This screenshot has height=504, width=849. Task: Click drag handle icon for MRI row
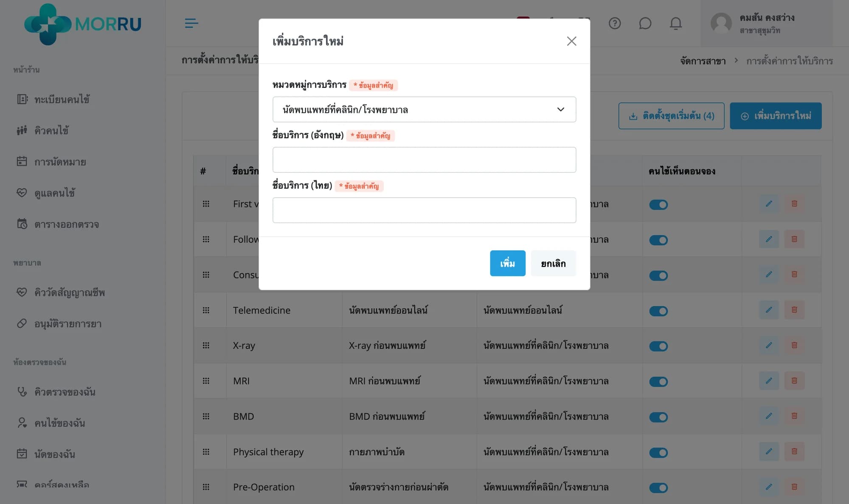[x=206, y=381]
